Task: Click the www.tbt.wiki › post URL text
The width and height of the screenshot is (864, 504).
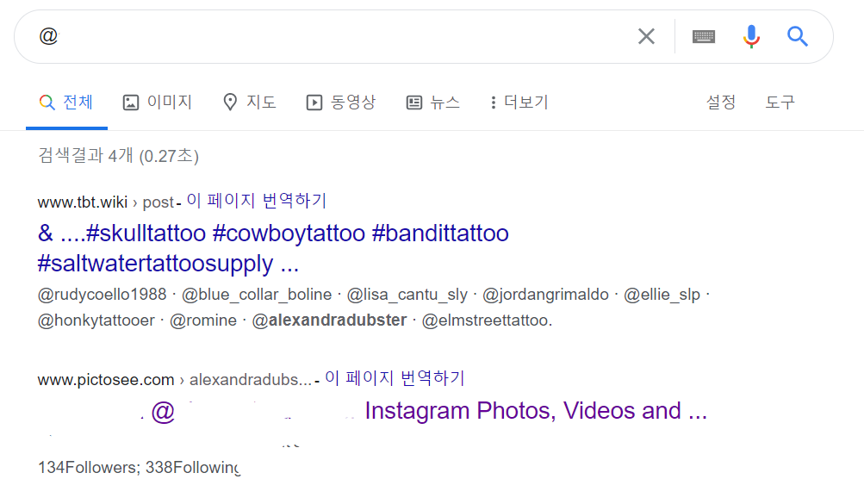Action: tap(106, 202)
